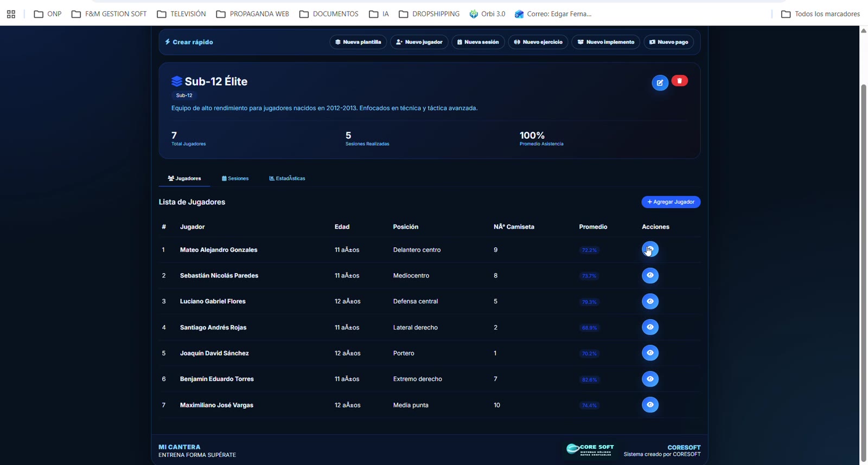Viewport: 868px width, 465px height.
Task: Open the IA bookmark folder
Action: tap(379, 14)
